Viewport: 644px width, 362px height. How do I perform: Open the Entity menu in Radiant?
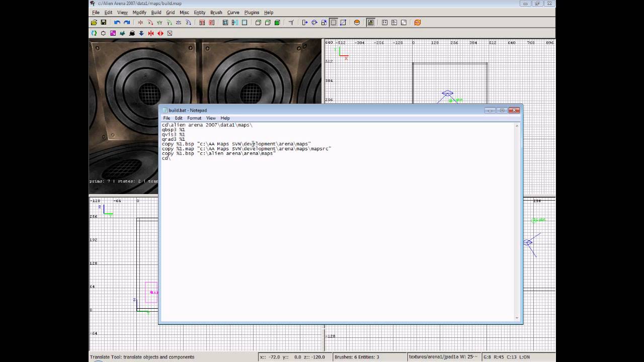[199, 12]
